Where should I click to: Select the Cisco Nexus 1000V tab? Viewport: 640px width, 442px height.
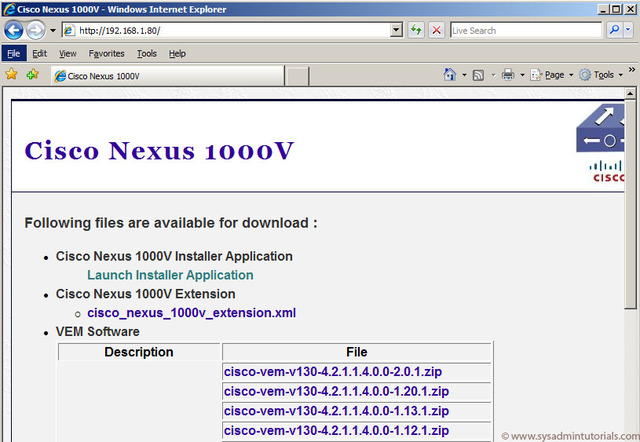[168, 76]
